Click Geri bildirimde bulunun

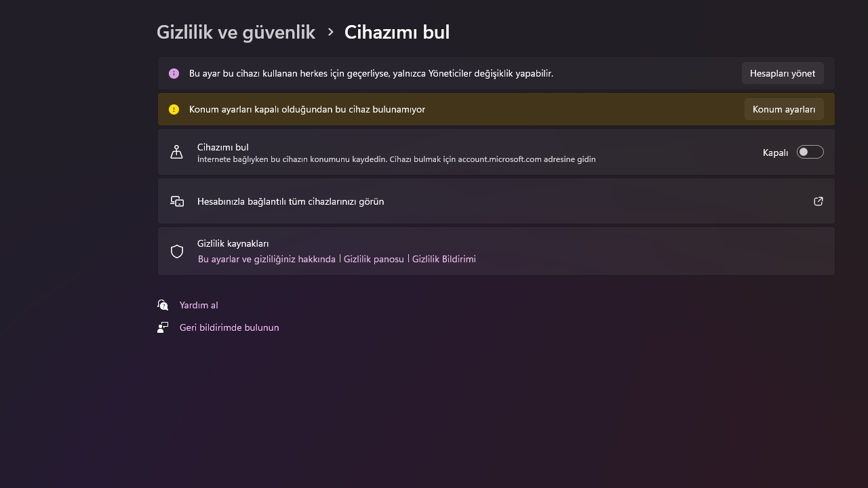[229, 327]
